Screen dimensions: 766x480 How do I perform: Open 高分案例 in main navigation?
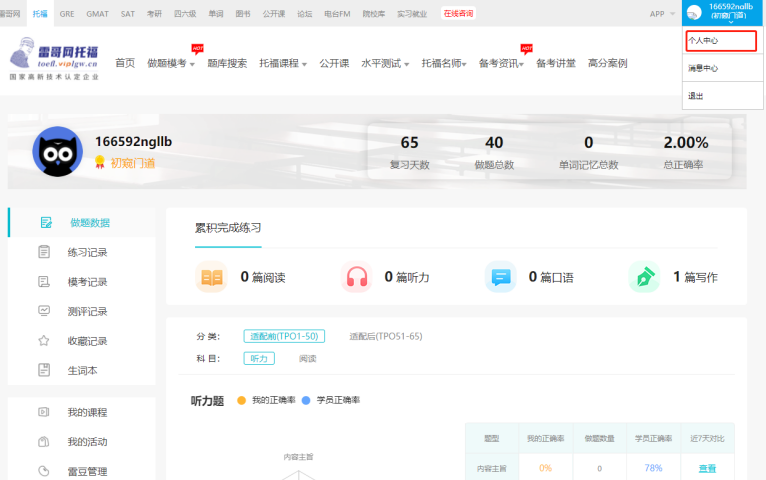coord(608,63)
